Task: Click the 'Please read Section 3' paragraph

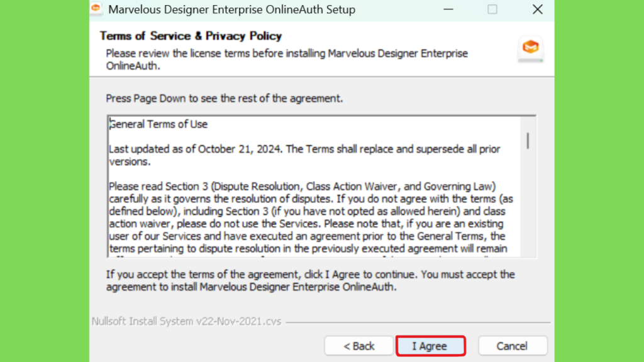Action: [x=303, y=186]
